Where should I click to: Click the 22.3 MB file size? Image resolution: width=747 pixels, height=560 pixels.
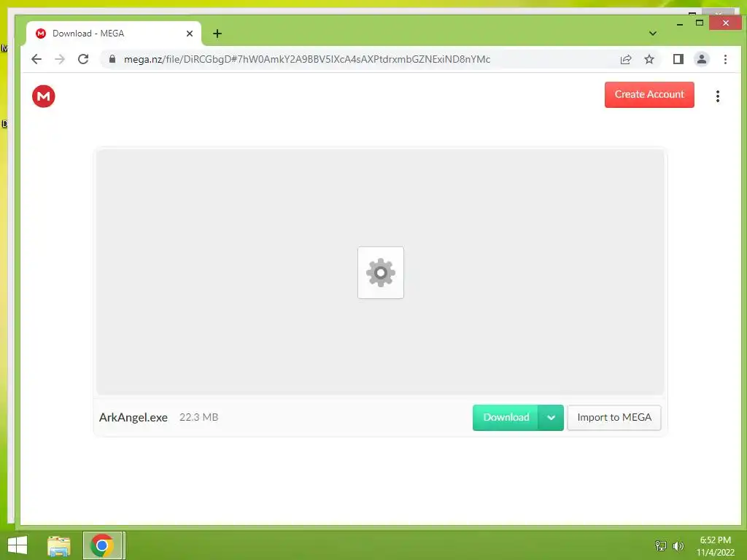point(198,417)
